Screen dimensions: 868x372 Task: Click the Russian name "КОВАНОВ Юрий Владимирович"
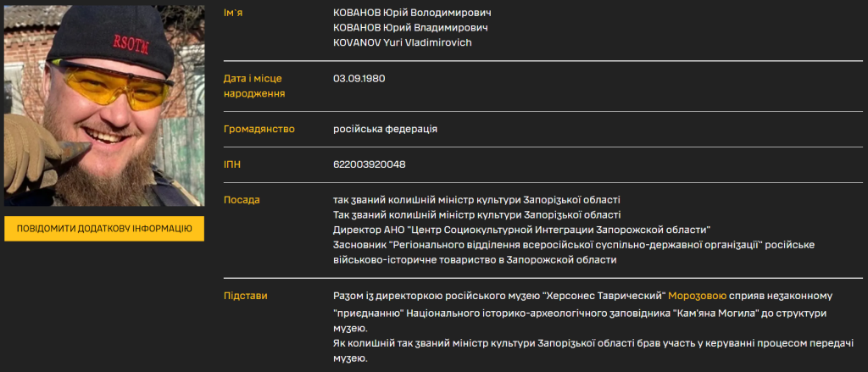410,28
